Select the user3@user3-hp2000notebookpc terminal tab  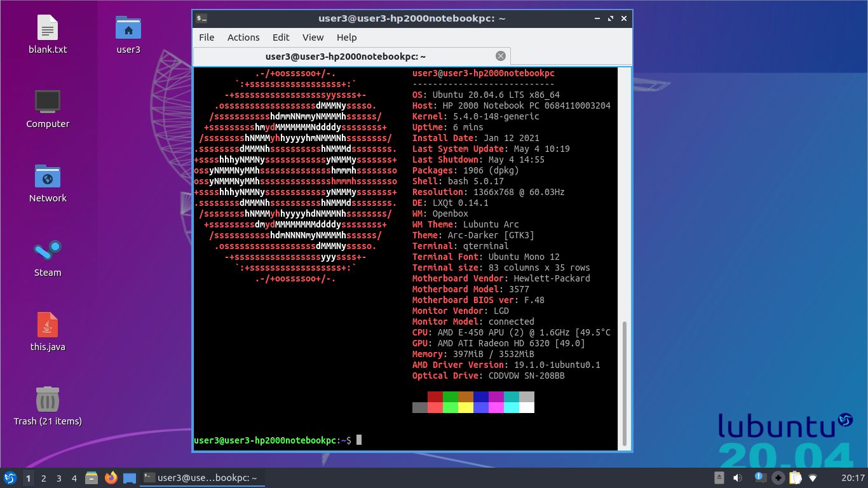click(x=351, y=56)
